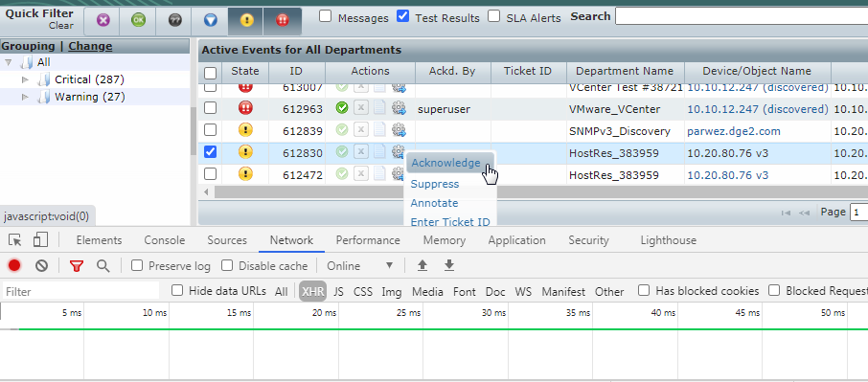Check Hide data URLs

[x=177, y=290]
